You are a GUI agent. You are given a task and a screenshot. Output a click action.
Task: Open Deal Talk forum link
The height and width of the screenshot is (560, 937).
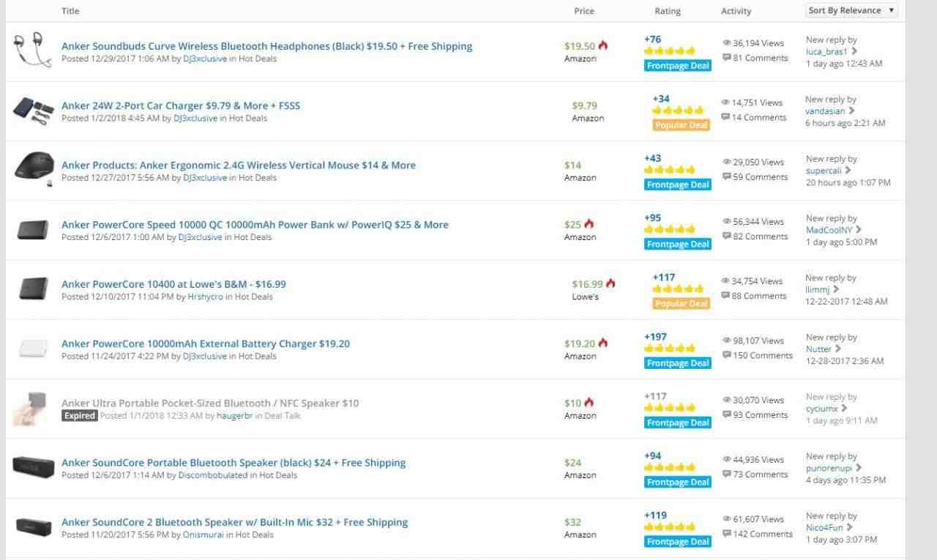coord(282,416)
